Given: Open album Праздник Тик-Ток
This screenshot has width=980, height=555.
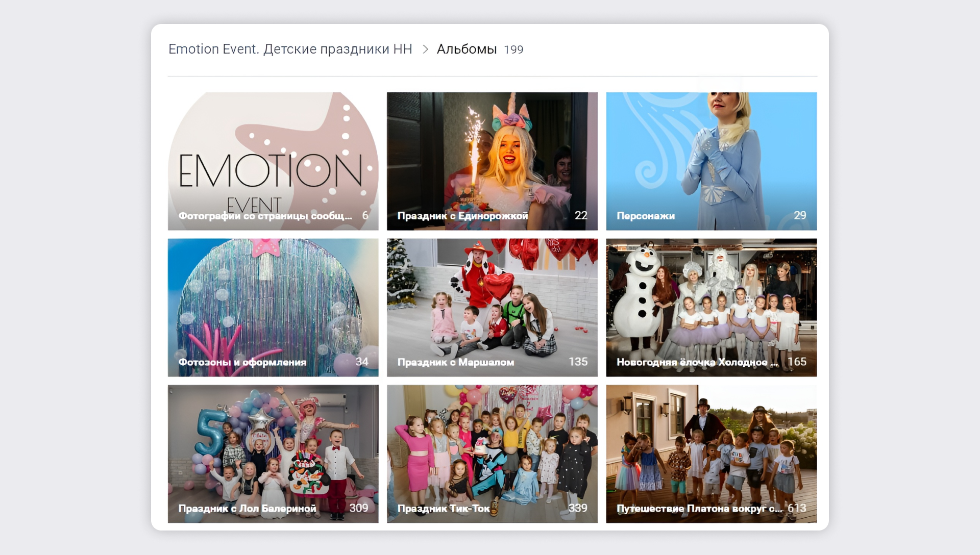Looking at the screenshot, I should (x=492, y=454).
